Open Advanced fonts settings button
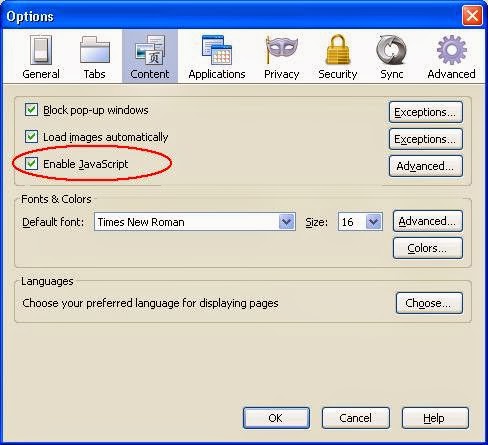This screenshot has width=488, height=445. click(428, 221)
